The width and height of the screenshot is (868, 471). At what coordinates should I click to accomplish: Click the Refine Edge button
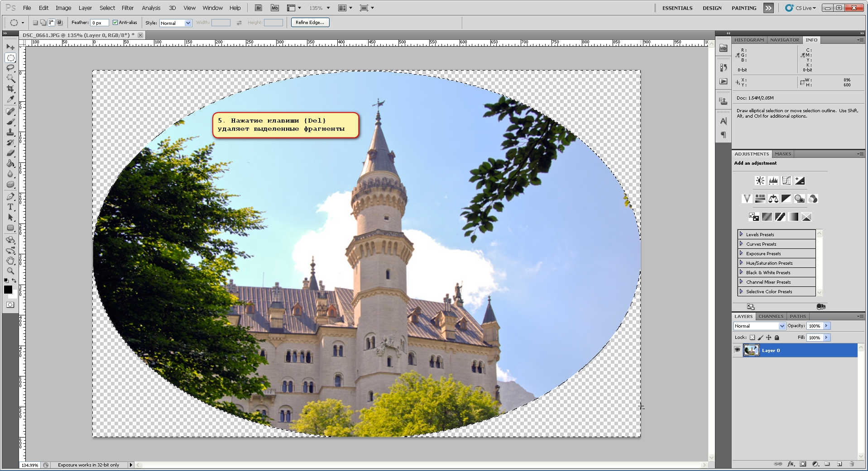tap(310, 22)
